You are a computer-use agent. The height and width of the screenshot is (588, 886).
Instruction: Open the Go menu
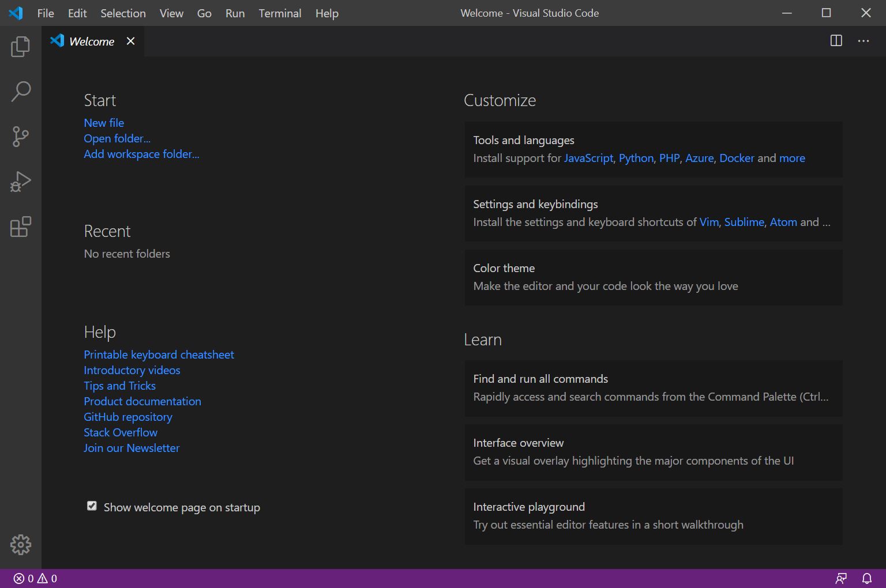(204, 13)
